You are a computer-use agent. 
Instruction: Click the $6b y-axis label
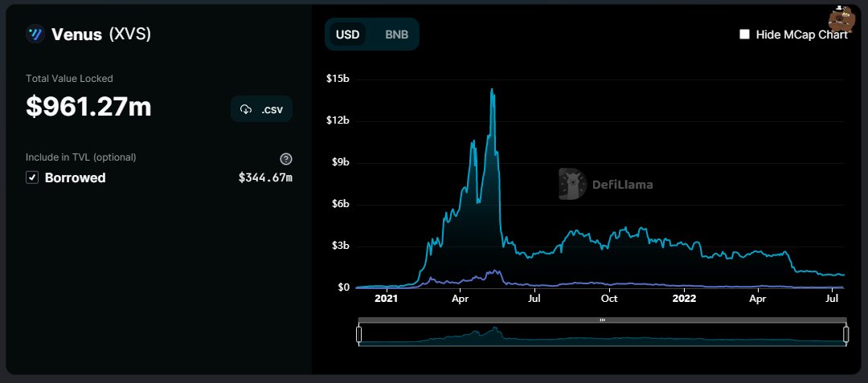point(340,204)
